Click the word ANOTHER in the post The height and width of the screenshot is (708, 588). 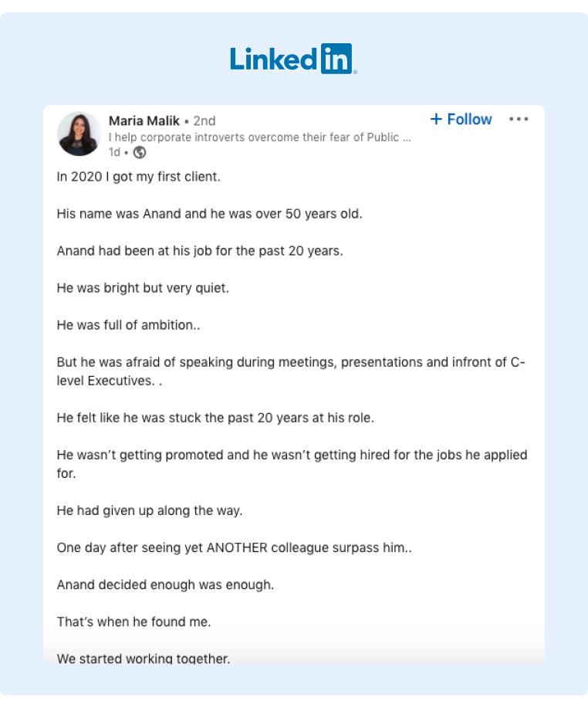(237, 547)
